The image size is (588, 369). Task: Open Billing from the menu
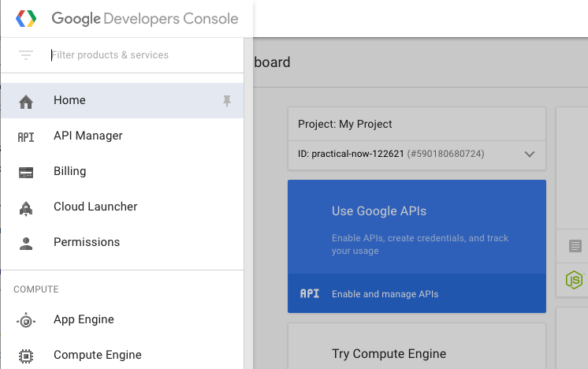[122, 171]
